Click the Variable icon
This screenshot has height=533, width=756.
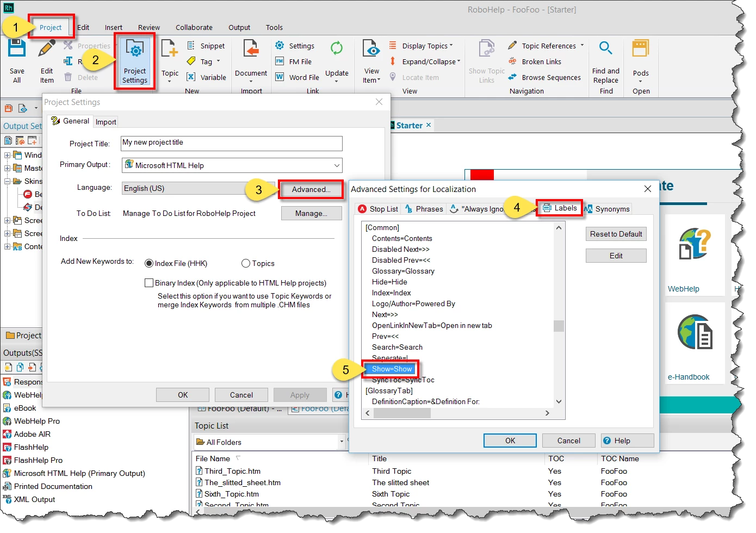coord(191,77)
